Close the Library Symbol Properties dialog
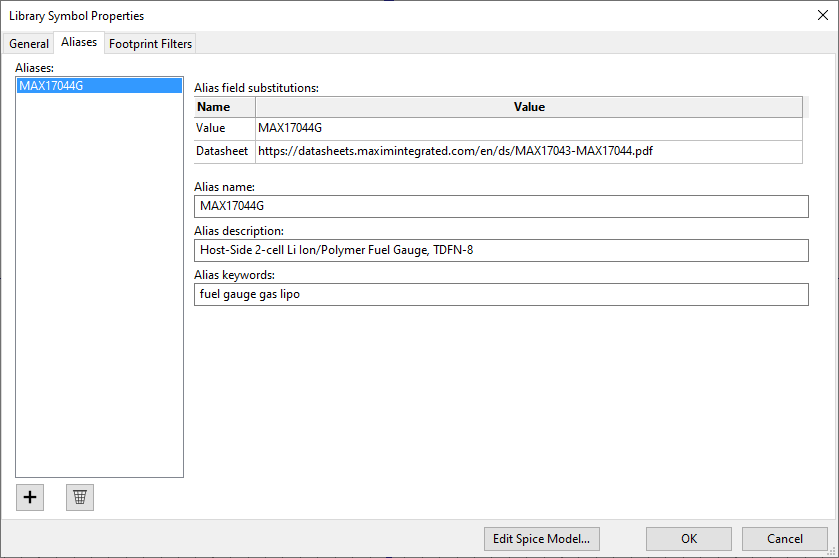Image resolution: width=839 pixels, height=558 pixels. tap(822, 15)
